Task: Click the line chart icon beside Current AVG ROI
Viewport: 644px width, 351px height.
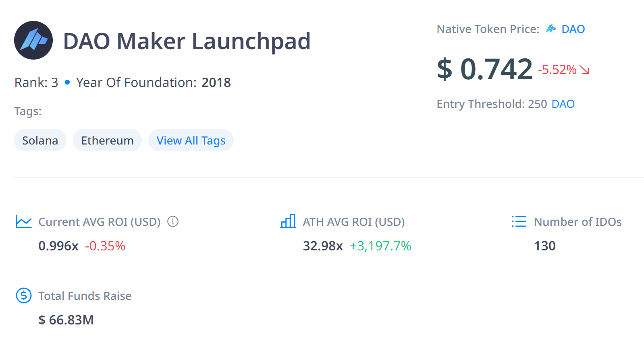Action: coord(23,221)
